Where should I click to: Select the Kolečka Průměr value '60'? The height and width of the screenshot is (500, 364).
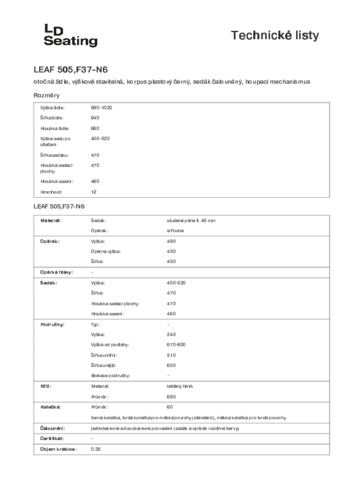point(170,407)
